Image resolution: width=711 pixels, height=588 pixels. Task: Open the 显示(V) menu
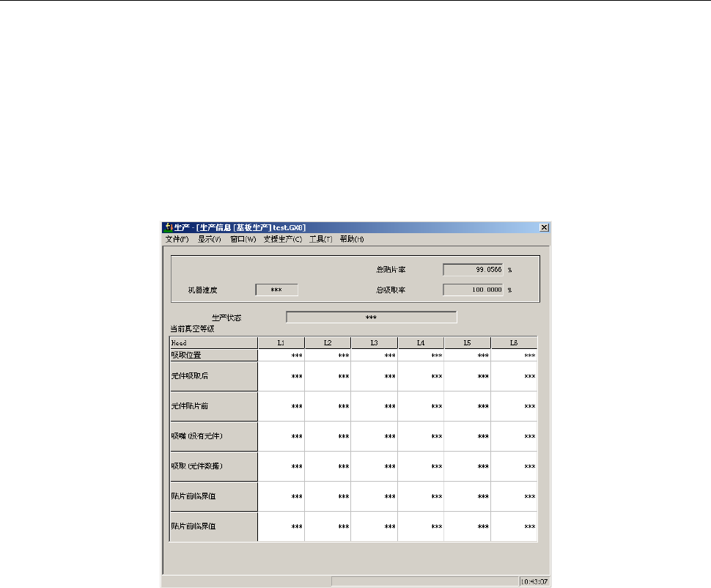pyautogui.click(x=209, y=239)
